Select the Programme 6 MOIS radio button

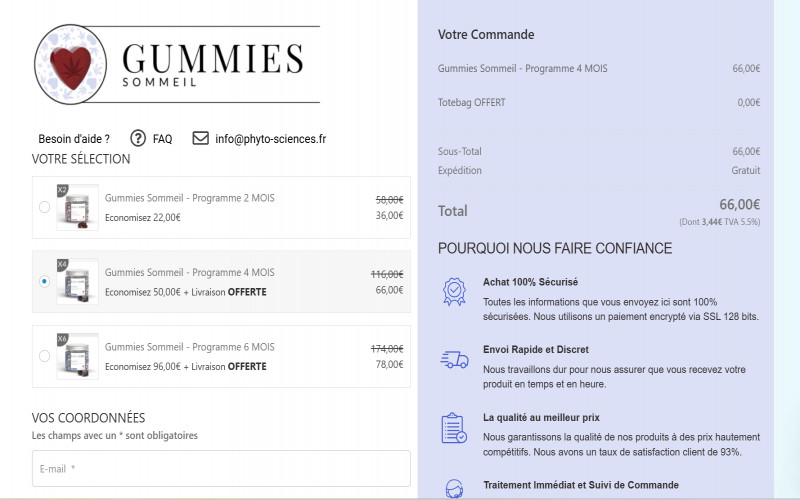tap(44, 356)
